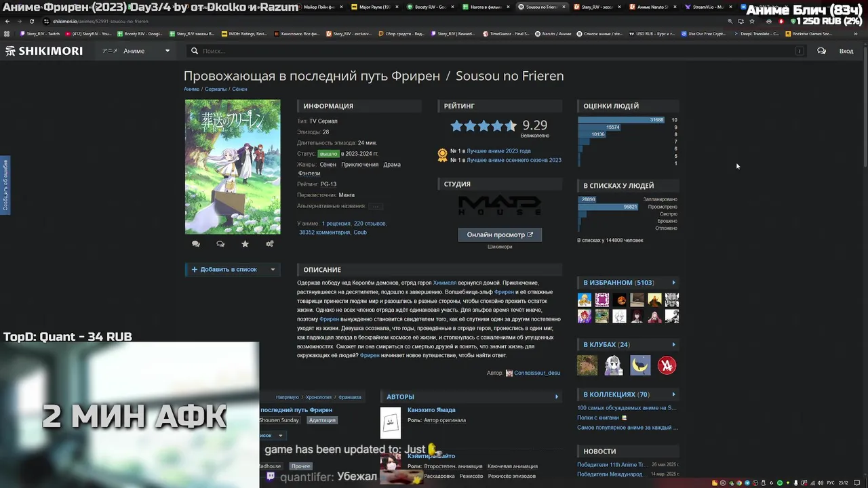Open the Сёнен genre link
868x488 pixels.
[328, 164]
